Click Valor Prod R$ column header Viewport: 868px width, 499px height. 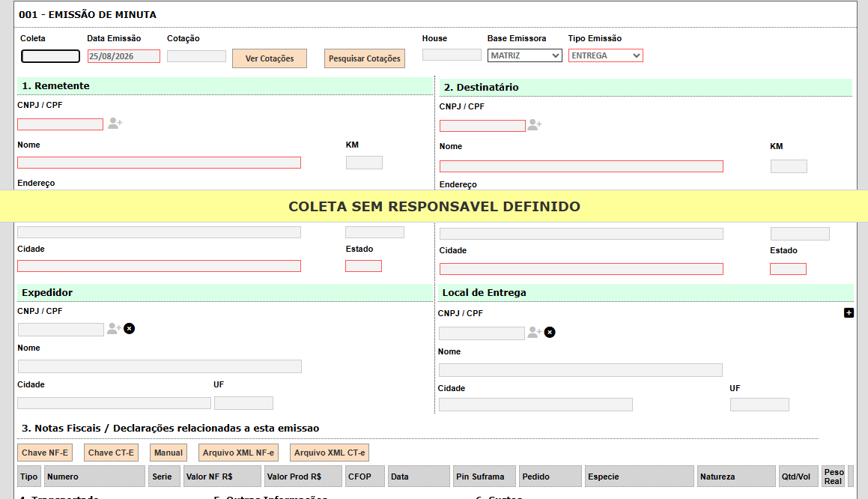coord(303,477)
